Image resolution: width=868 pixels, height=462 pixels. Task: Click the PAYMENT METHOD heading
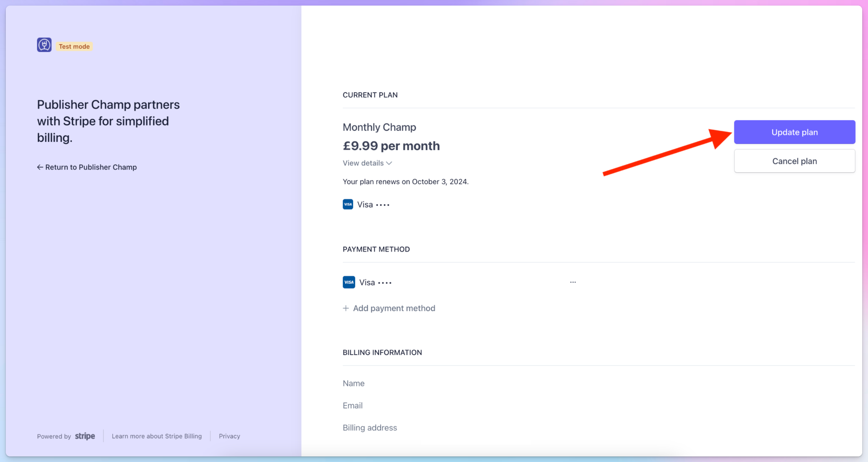tap(376, 249)
